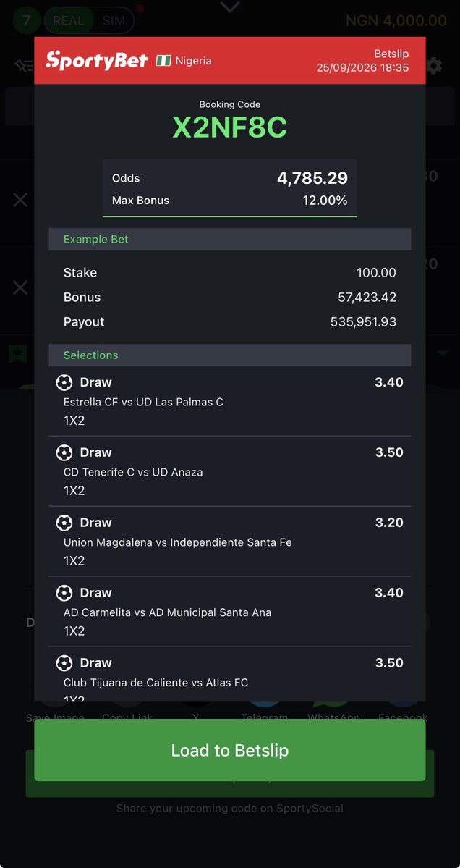
Task: Tap the Payout amount 535,951.93
Action: pyautogui.click(x=363, y=322)
